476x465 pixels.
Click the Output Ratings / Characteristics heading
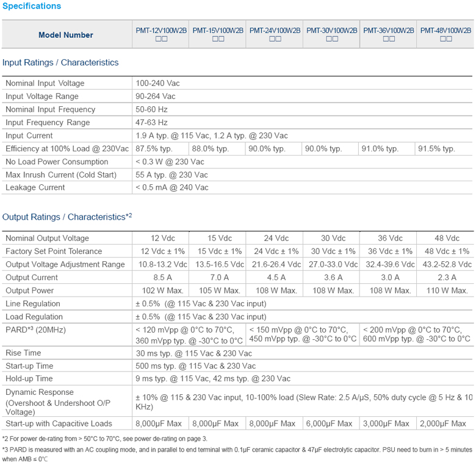point(67,217)
